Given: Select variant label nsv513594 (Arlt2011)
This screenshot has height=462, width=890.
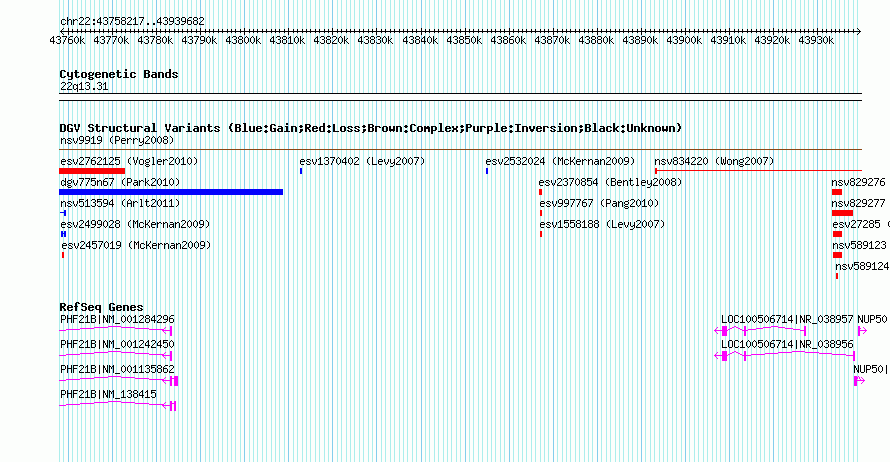Looking at the screenshot, I should (x=120, y=203).
